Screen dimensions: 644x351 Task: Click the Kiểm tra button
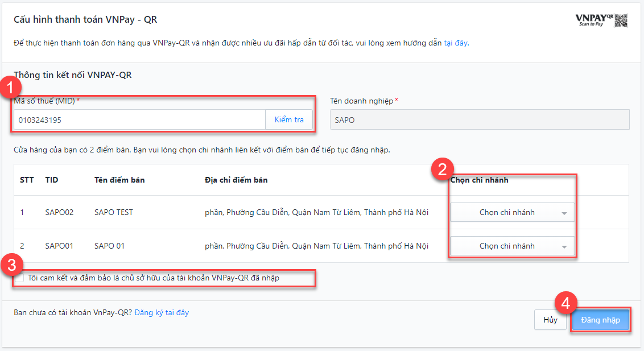pyautogui.click(x=289, y=120)
